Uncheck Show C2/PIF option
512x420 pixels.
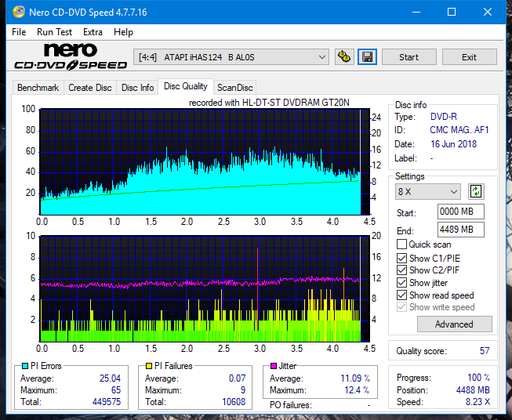[401, 270]
